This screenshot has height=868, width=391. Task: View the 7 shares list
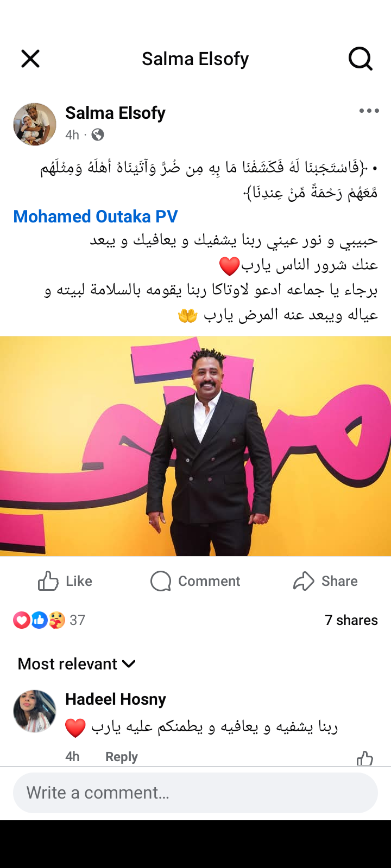351,620
